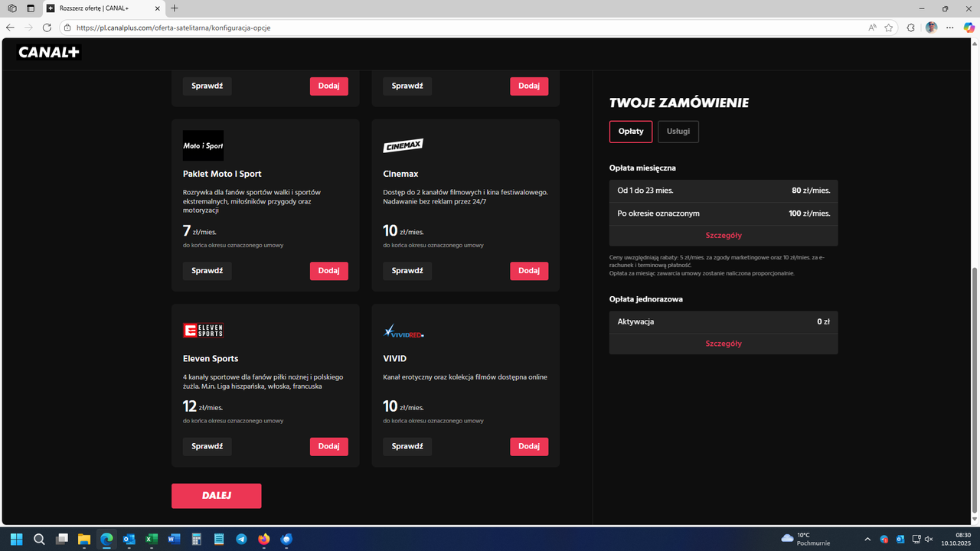The width and height of the screenshot is (980, 551).
Task: Open Task View on taskbar
Action: coord(62,539)
